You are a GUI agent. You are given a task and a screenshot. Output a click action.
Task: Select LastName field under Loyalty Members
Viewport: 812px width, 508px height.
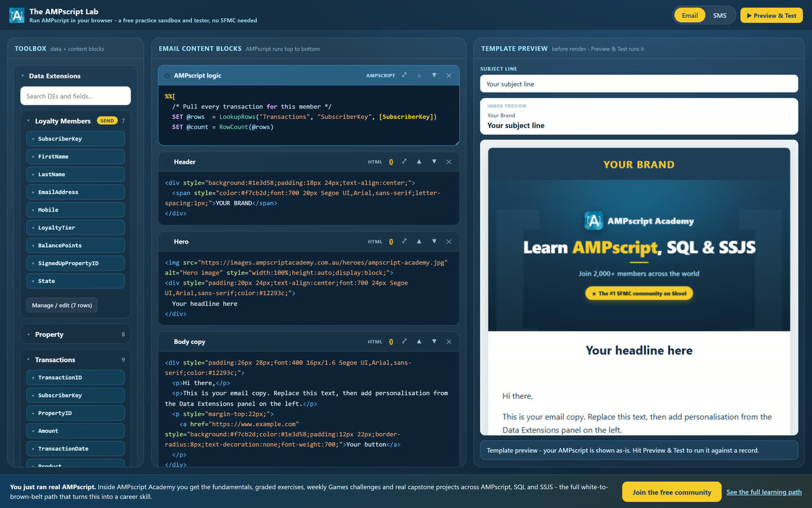pyautogui.click(x=75, y=174)
